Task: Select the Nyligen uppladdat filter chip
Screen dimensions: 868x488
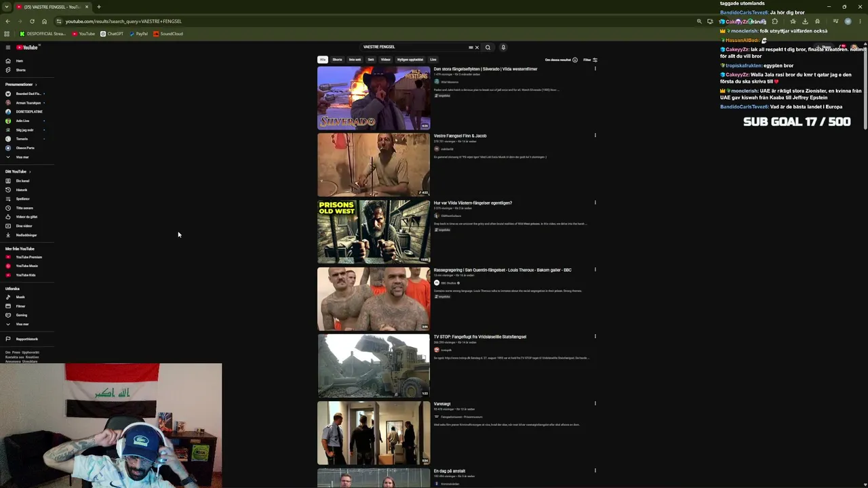Action: click(x=410, y=60)
